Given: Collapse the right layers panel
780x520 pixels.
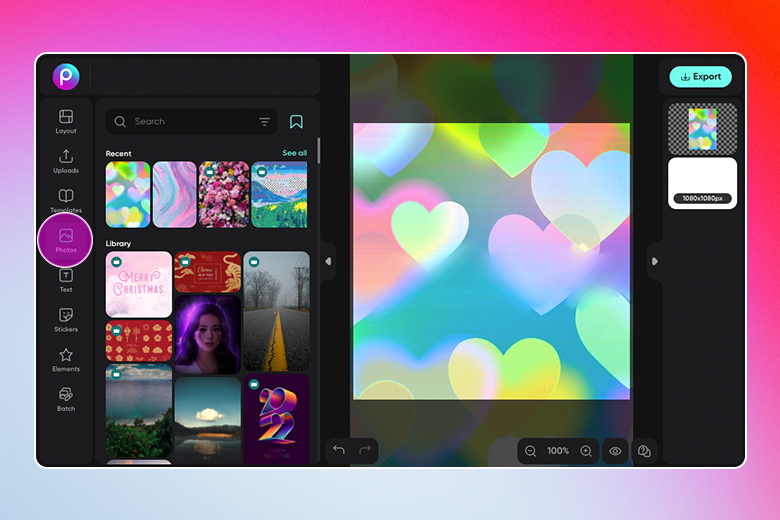Looking at the screenshot, I should [x=655, y=261].
